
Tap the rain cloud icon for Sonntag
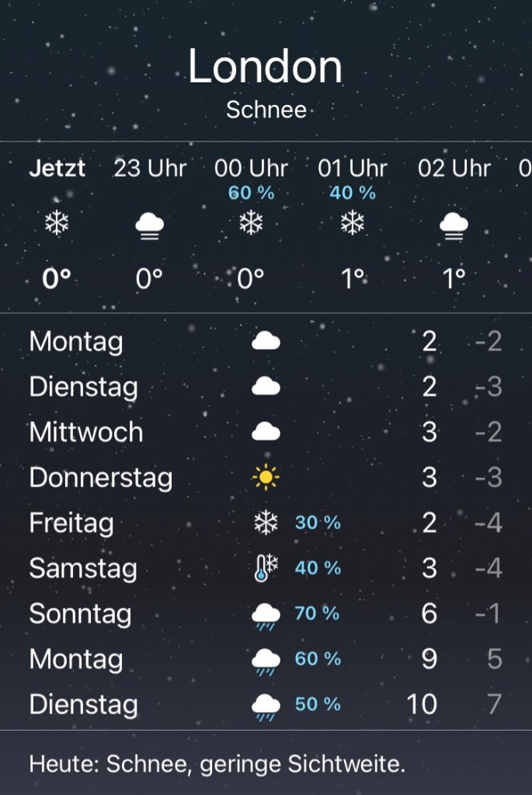click(266, 615)
